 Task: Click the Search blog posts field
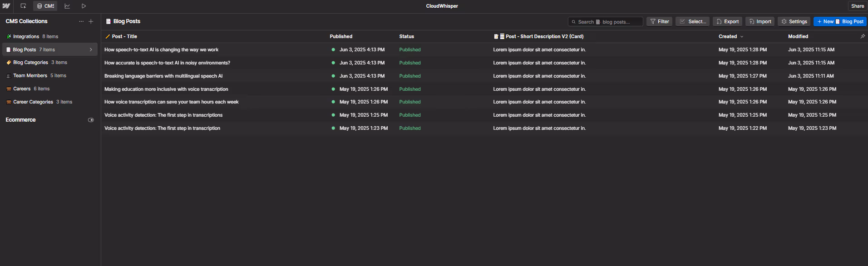click(605, 22)
